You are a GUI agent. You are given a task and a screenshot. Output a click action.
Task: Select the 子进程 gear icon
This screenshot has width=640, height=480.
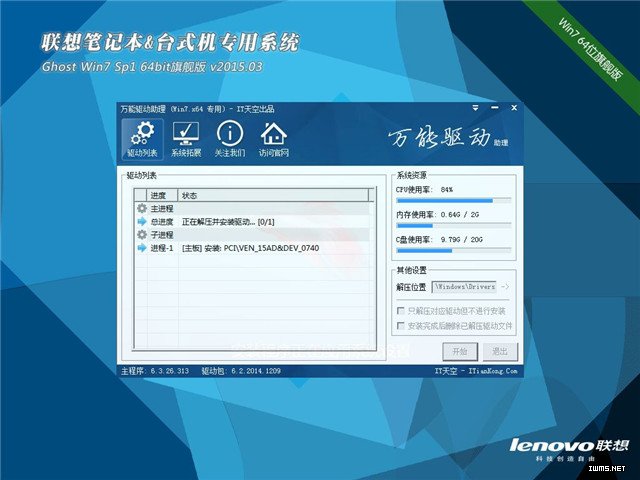tap(141, 234)
